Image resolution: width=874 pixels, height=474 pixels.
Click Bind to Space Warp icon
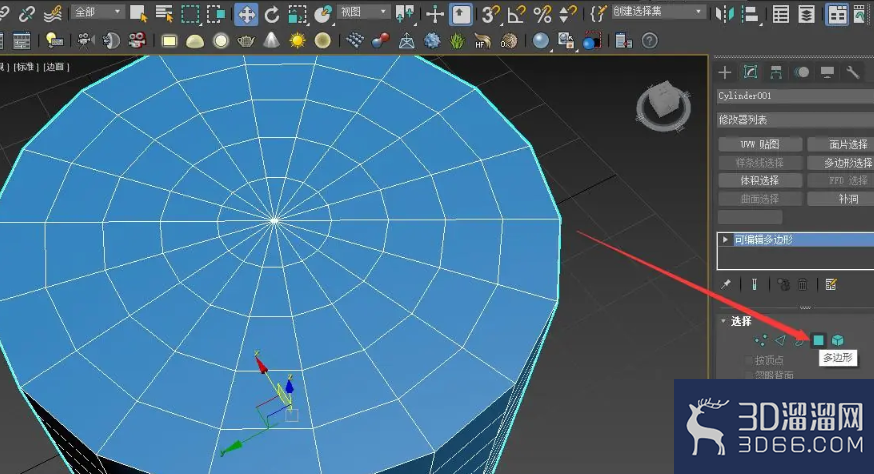click(52, 13)
